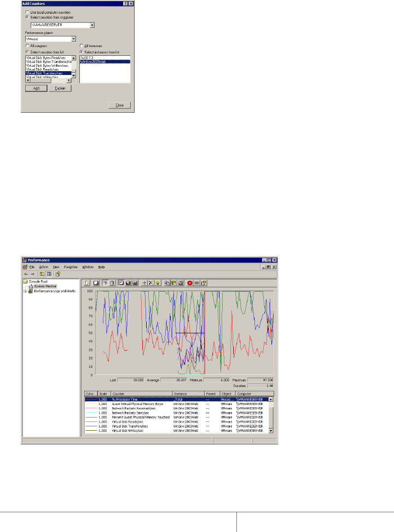Image resolution: width=394 pixels, height=532 pixels.
Task: Click counters list scroll-down arrow
Action: 74,76
